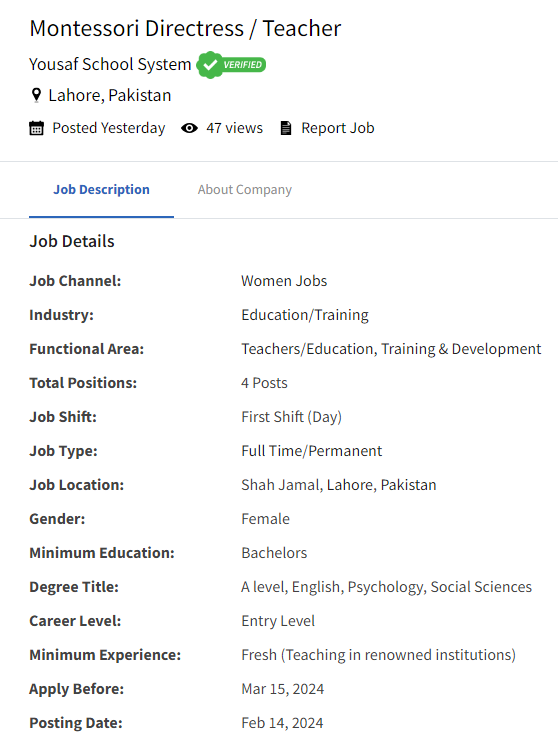Click the green verified badge icon

coord(231,64)
